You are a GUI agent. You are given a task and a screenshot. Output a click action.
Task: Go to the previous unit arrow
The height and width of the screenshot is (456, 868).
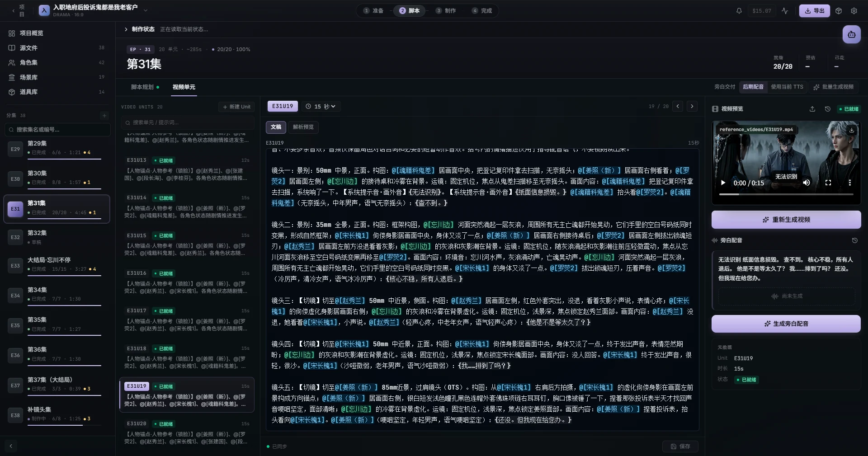tap(678, 106)
